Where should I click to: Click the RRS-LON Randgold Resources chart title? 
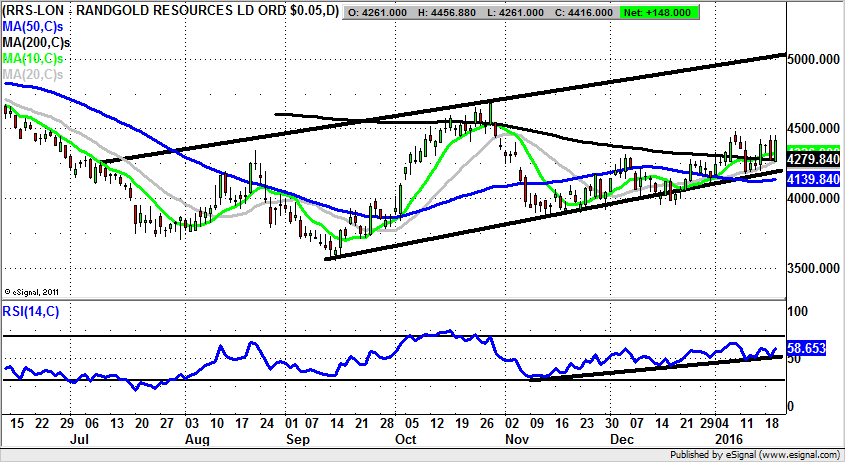pyautogui.click(x=169, y=13)
